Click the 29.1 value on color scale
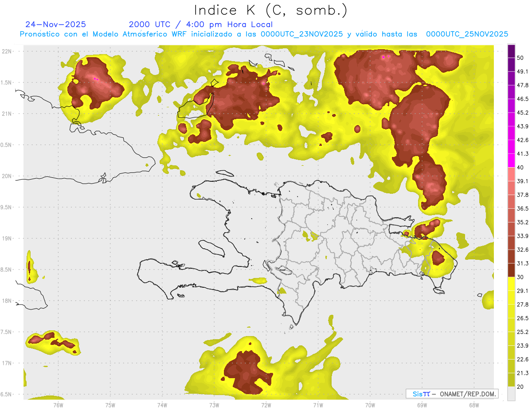 pos(523,291)
